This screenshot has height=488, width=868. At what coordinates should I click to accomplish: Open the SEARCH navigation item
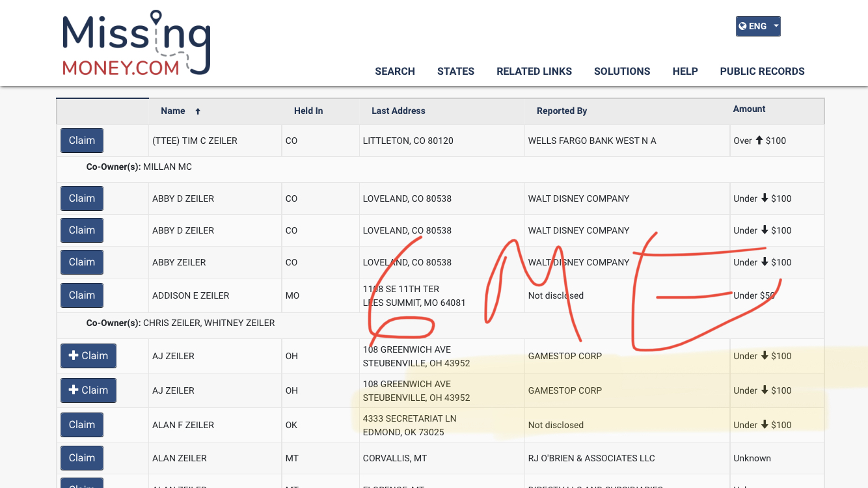point(395,72)
